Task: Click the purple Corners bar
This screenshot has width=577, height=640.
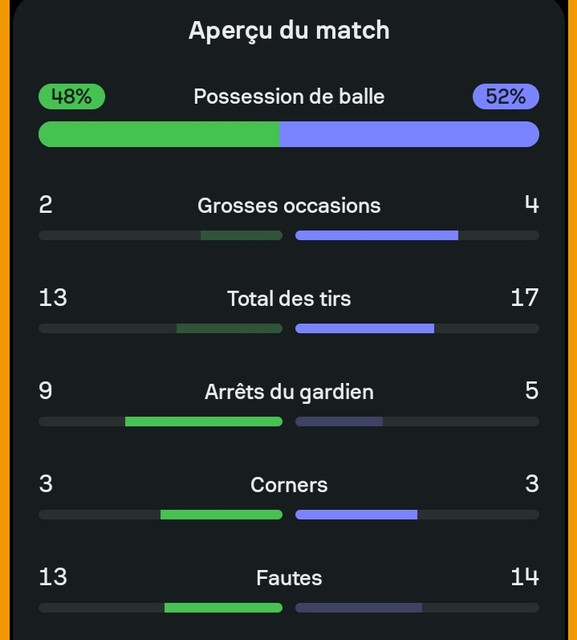Action: 356,515
